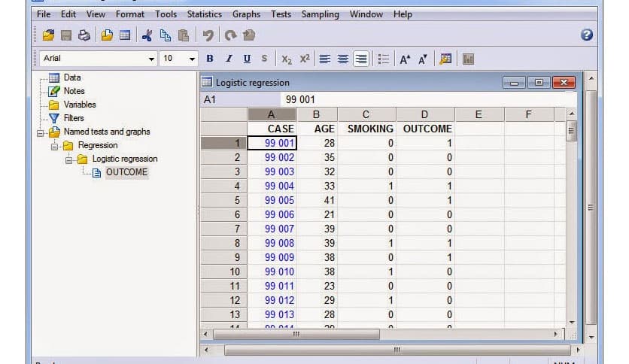Click the format properties key icon
The height and width of the screenshot is (364, 629).
(x=445, y=59)
